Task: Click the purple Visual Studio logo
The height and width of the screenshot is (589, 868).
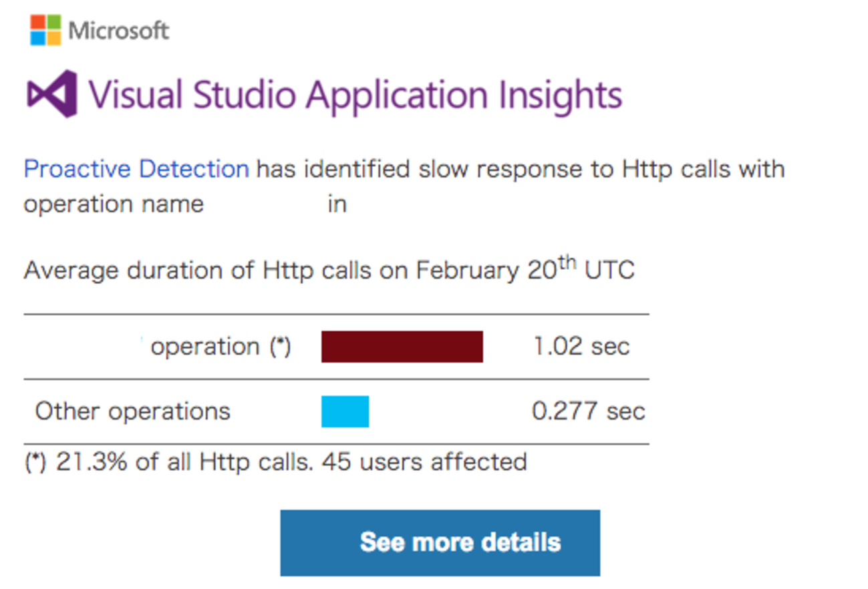Action: click(52, 93)
